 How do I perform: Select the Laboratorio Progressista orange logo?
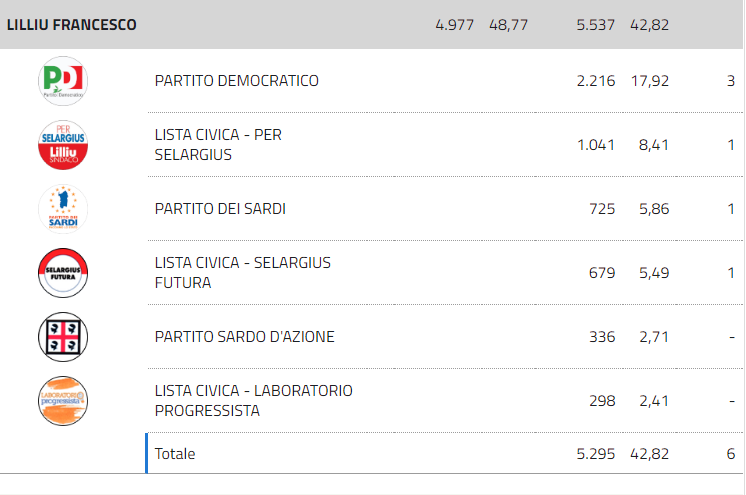click(63, 401)
